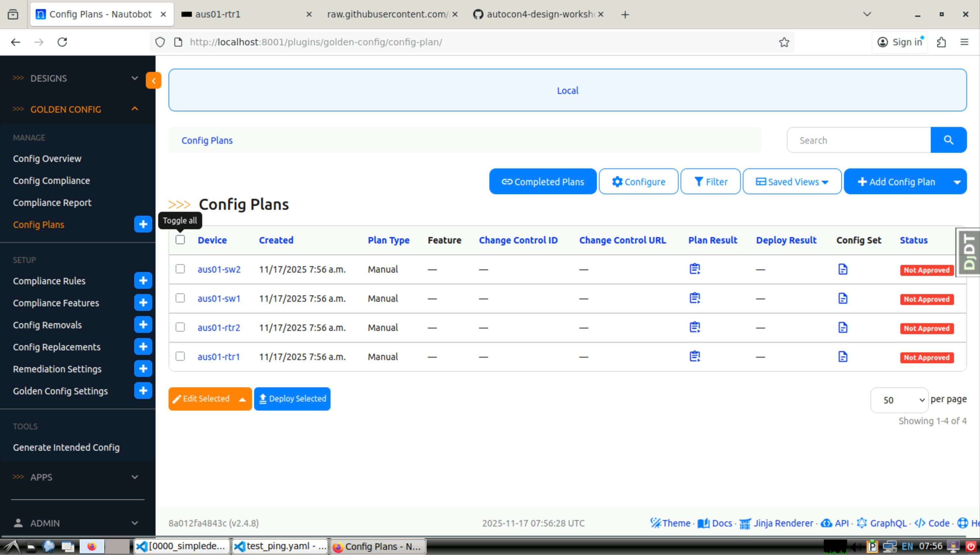Expand the DESIGNS sidebar section
This screenshot has height=555, width=980.
coord(76,78)
